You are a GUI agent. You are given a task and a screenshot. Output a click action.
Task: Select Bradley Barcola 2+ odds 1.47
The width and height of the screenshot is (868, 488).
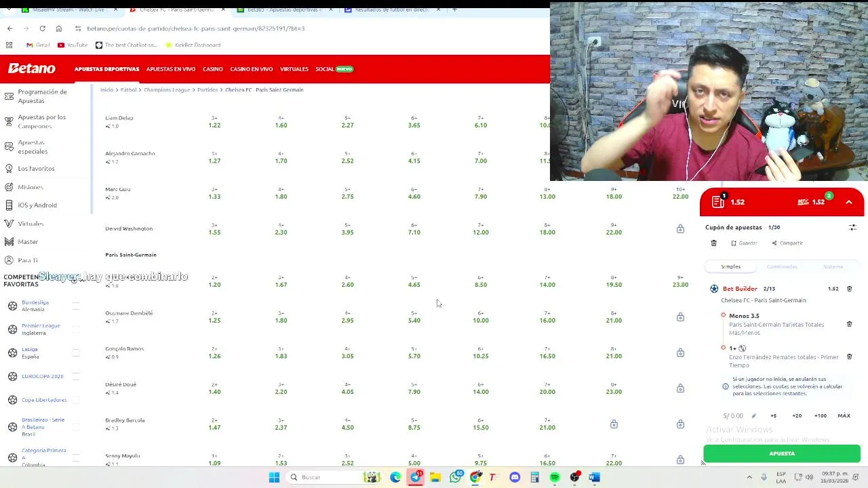point(214,424)
